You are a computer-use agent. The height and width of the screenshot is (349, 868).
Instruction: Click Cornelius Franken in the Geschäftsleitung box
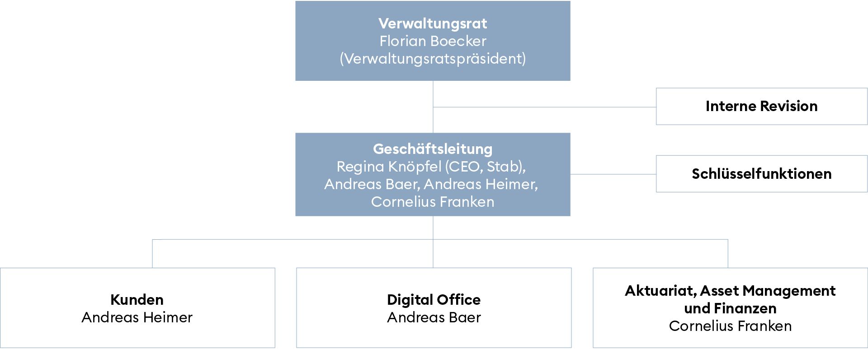coord(433,202)
